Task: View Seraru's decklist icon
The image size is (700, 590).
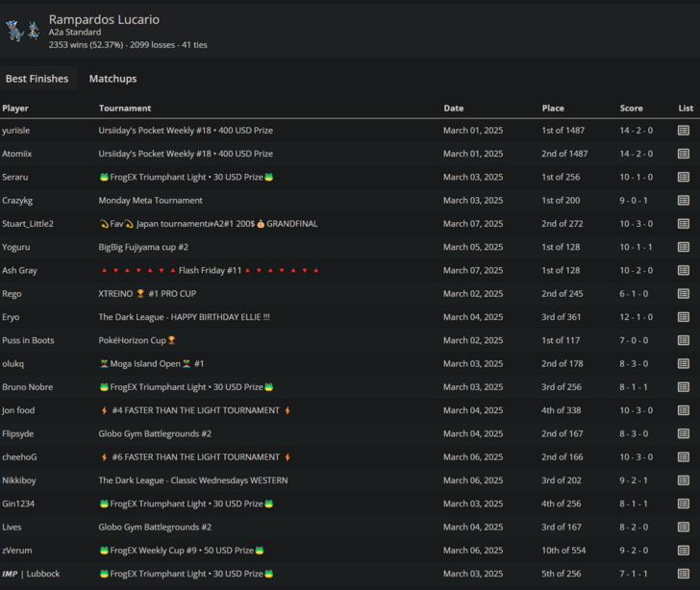Action: [x=683, y=177]
